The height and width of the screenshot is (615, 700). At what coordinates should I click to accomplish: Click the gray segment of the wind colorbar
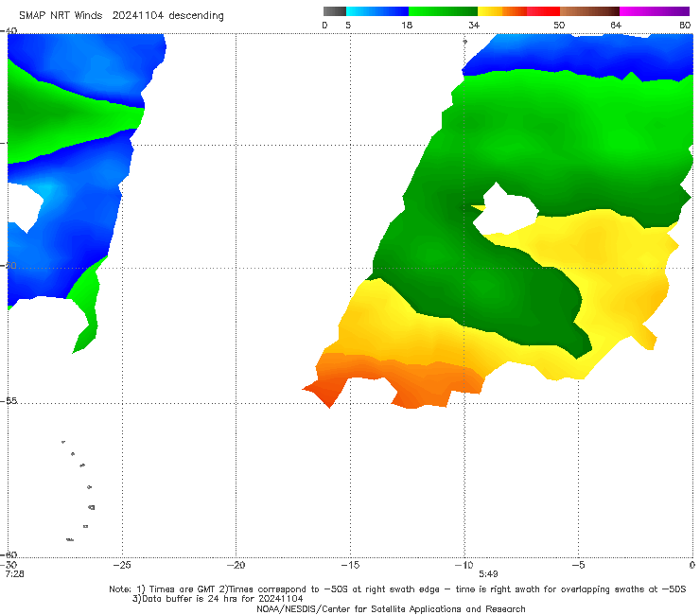coord(335,11)
